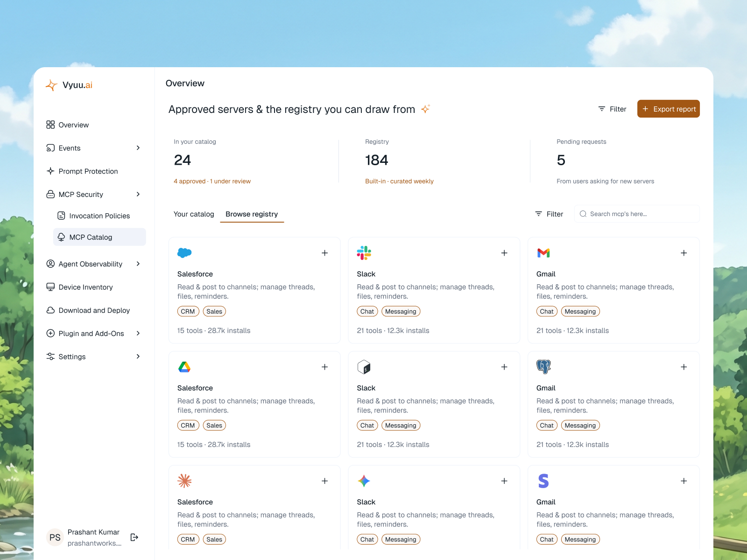Click the purple S Stripe logo

pos(543,481)
